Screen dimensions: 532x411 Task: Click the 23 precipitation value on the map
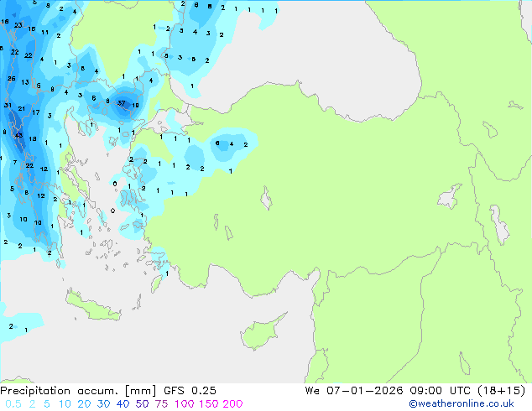tap(18, 25)
